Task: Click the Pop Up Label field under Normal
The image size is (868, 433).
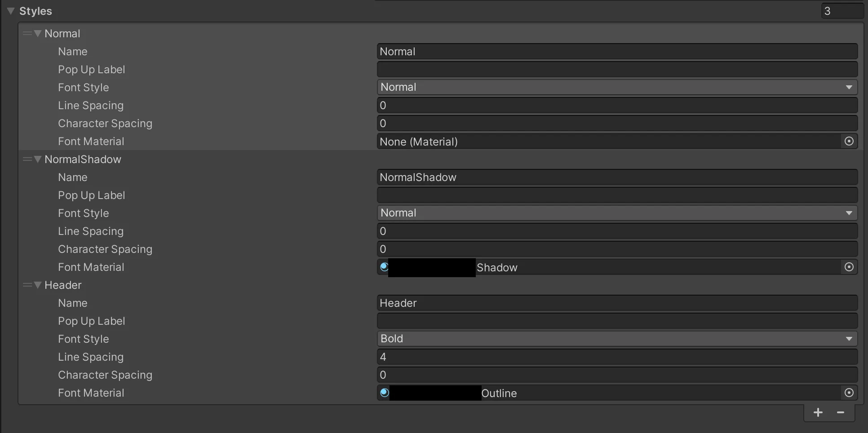Action: [x=616, y=70]
